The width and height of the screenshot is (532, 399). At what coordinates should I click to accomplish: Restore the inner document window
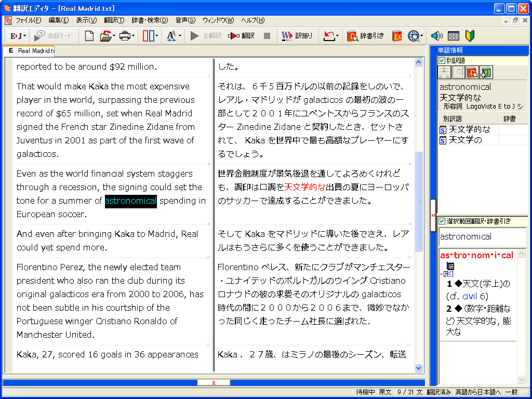[515, 20]
